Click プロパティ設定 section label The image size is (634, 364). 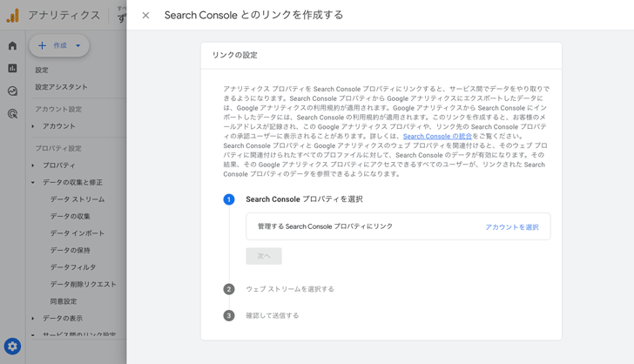tap(58, 148)
